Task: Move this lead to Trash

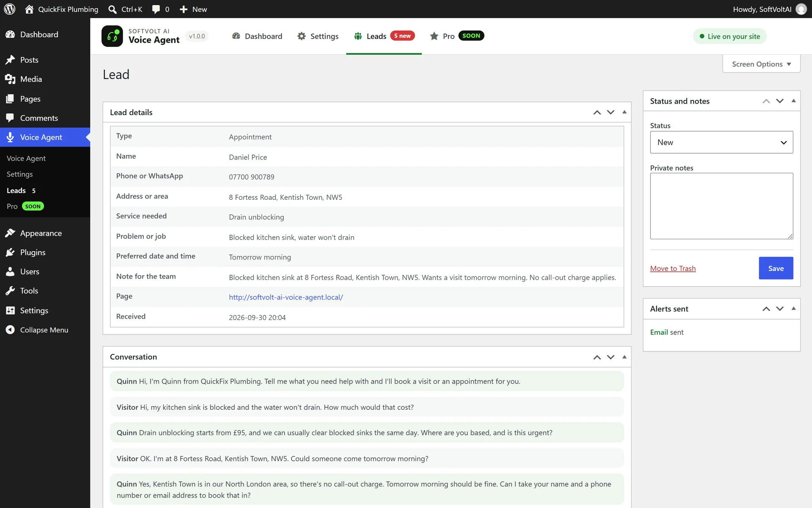Action: (672, 268)
